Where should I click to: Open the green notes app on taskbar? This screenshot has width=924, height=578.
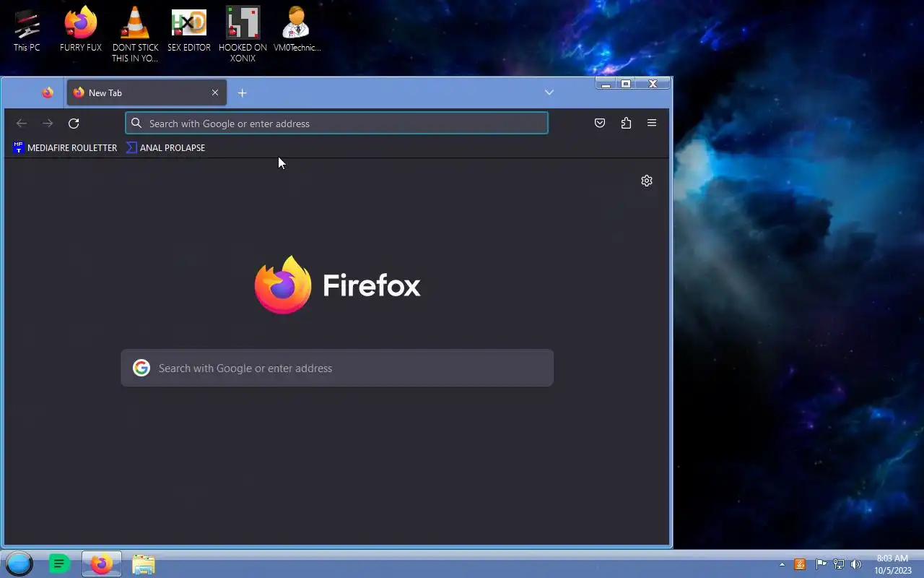click(x=59, y=564)
